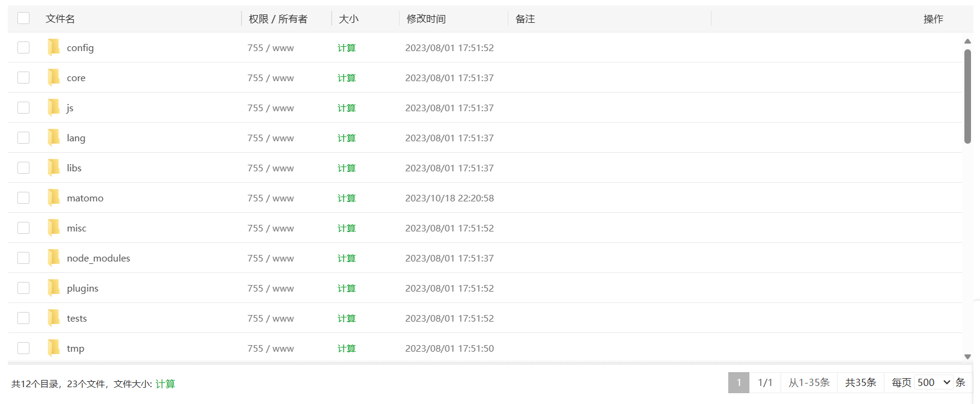This screenshot has width=980, height=404.
Task: Click scrollbar down arrow in file list
Action: click(967, 357)
